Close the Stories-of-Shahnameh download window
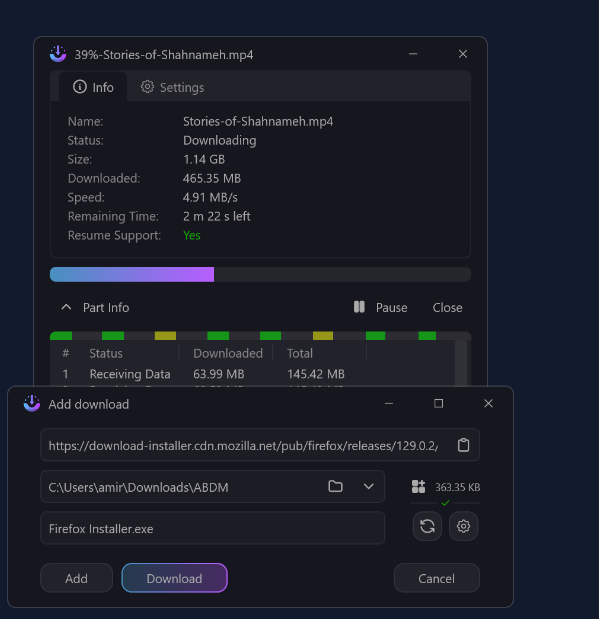The width and height of the screenshot is (599, 619). pyautogui.click(x=463, y=54)
